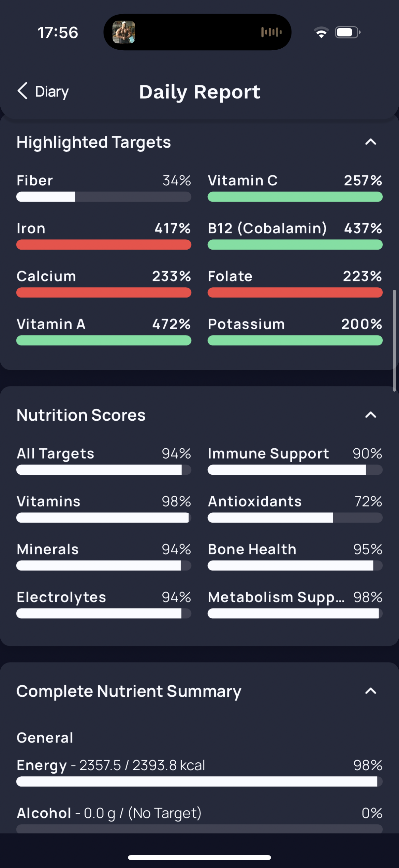Open the Iron 417% target
This screenshot has width=399, height=868.
point(104,235)
